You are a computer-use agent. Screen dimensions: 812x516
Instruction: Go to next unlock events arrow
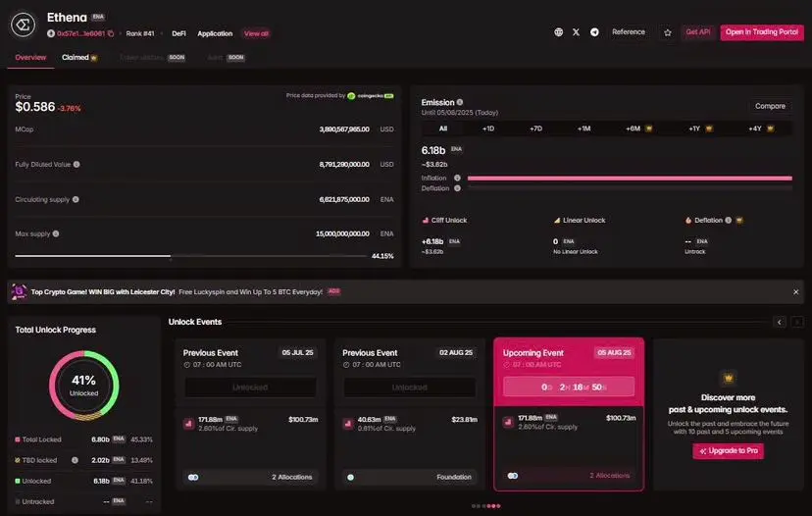[797, 322]
